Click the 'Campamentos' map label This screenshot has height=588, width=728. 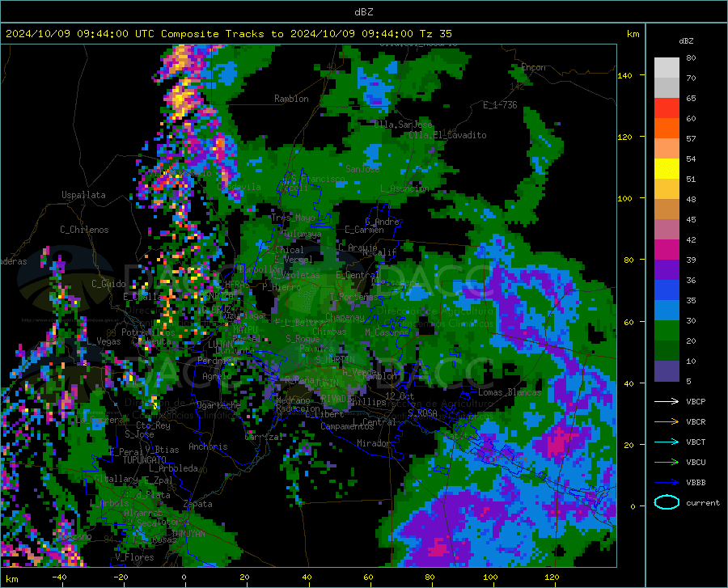pos(347,426)
